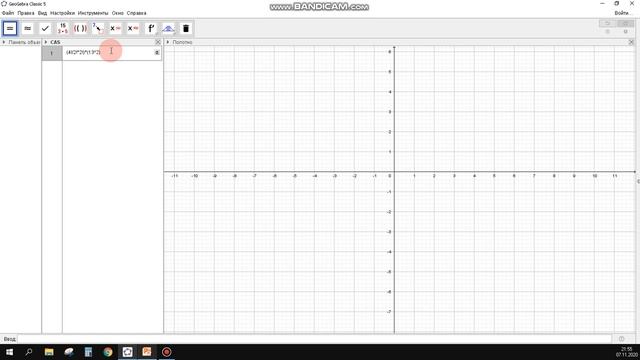Select CAS row number 1 header
The width and height of the screenshot is (640, 360).
(x=52, y=53)
